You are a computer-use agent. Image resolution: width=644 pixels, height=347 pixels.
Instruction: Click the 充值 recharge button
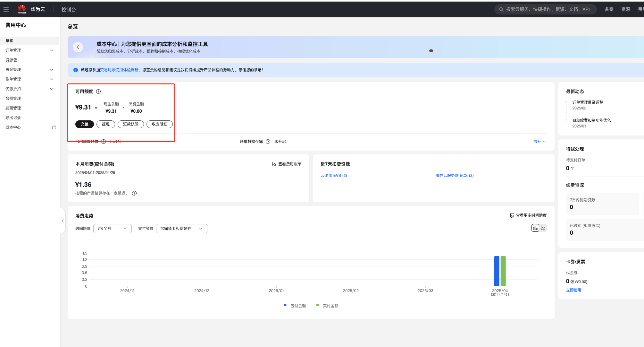click(85, 124)
